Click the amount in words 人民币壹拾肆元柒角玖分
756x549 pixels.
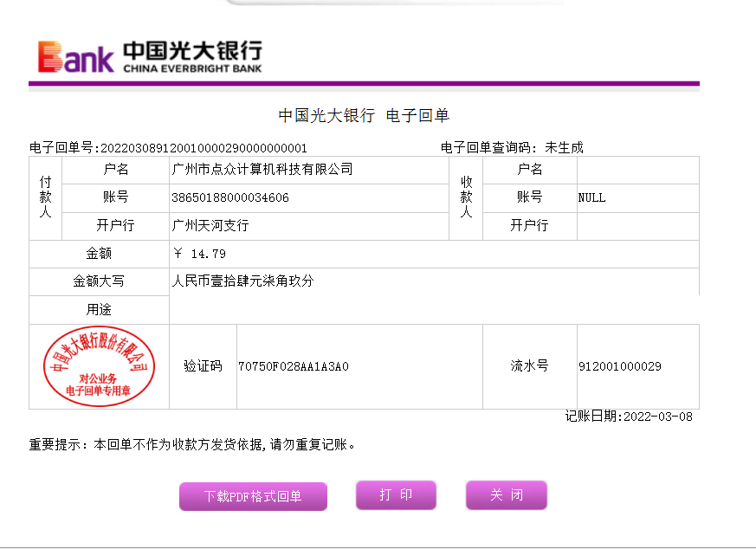(242, 281)
